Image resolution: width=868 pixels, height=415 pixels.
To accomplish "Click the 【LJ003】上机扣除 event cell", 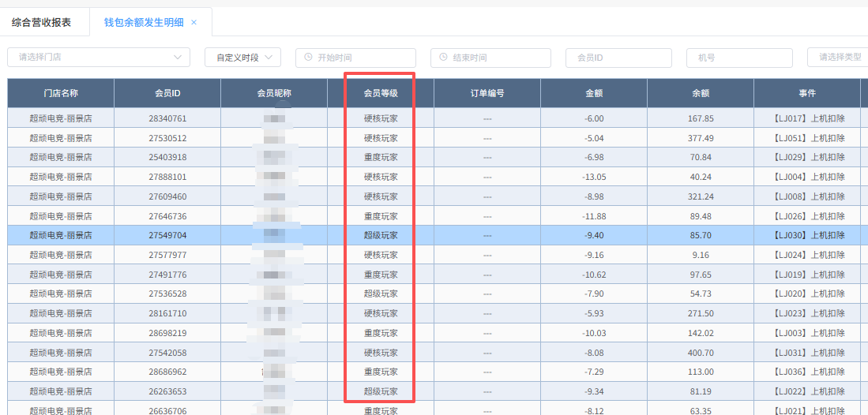I will pos(807,333).
